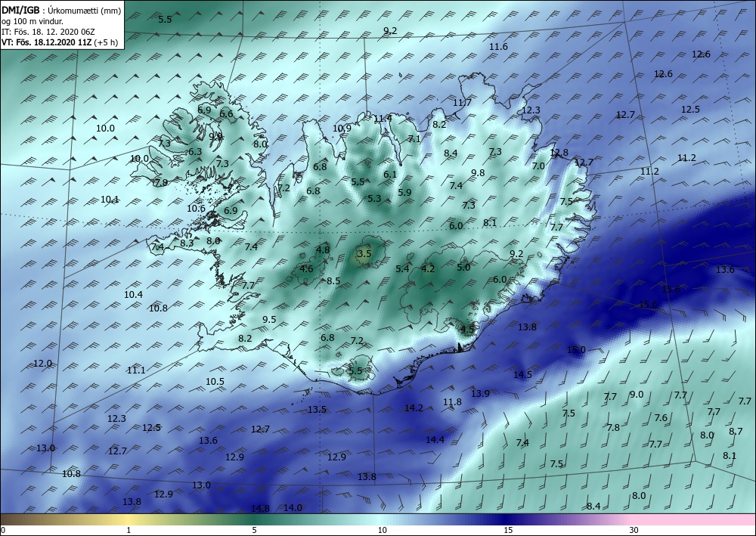The image size is (756, 536).
Task: Click the valid time line "VT: Fös. 18.12.2020 11Z (+5 h)"
Action: 60,42
